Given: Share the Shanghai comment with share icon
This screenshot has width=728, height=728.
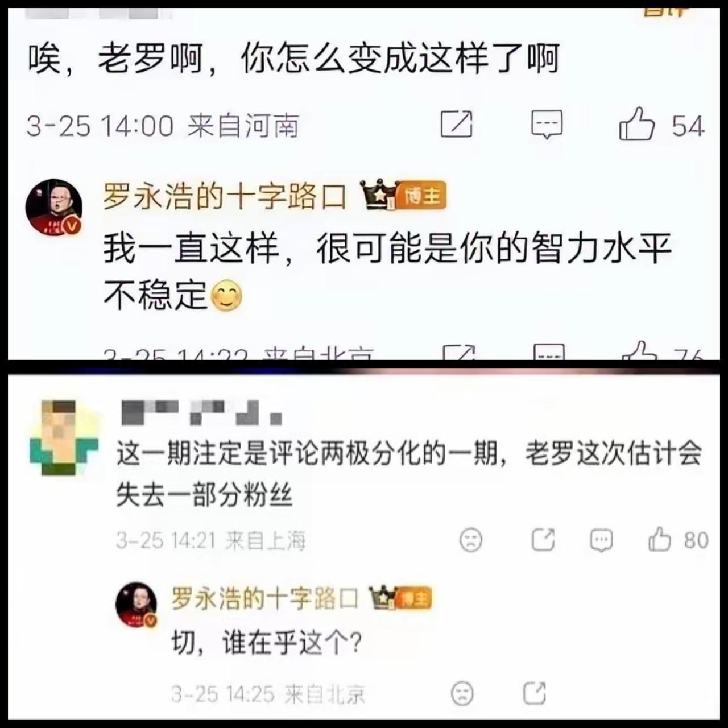Looking at the screenshot, I should point(543,539).
